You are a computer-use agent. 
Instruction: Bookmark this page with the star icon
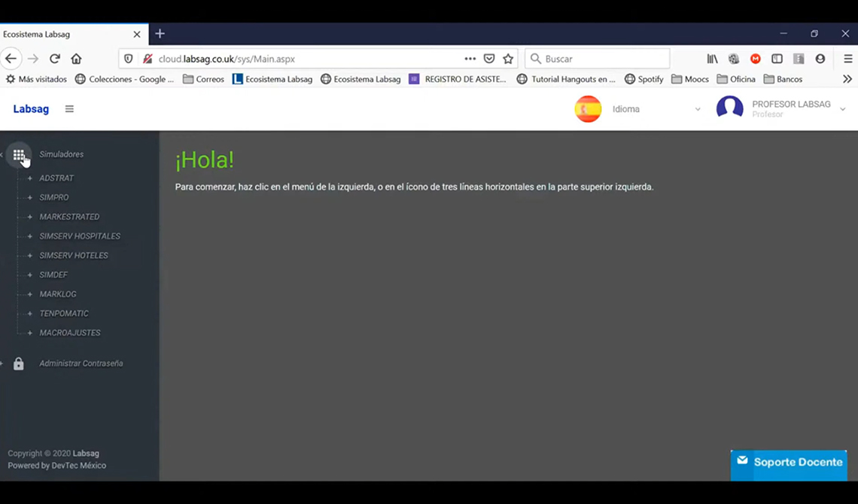coord(508,59)
